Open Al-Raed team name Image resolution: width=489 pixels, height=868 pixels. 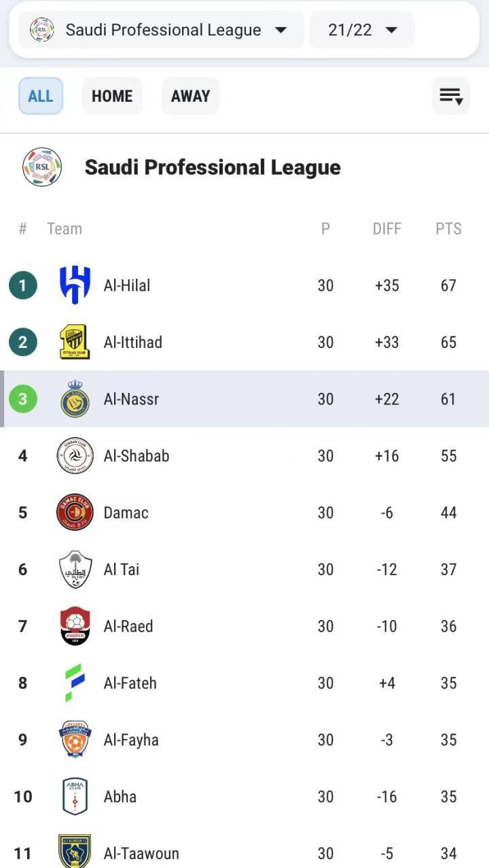(x=128, y=626)
